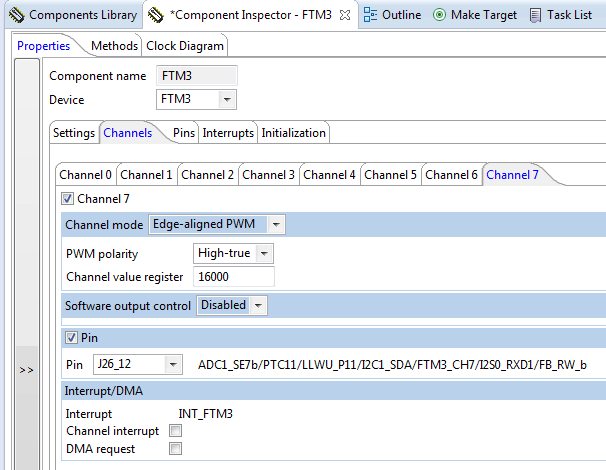
Task: Select the Channel 6 tab
Action: (451, 175)
